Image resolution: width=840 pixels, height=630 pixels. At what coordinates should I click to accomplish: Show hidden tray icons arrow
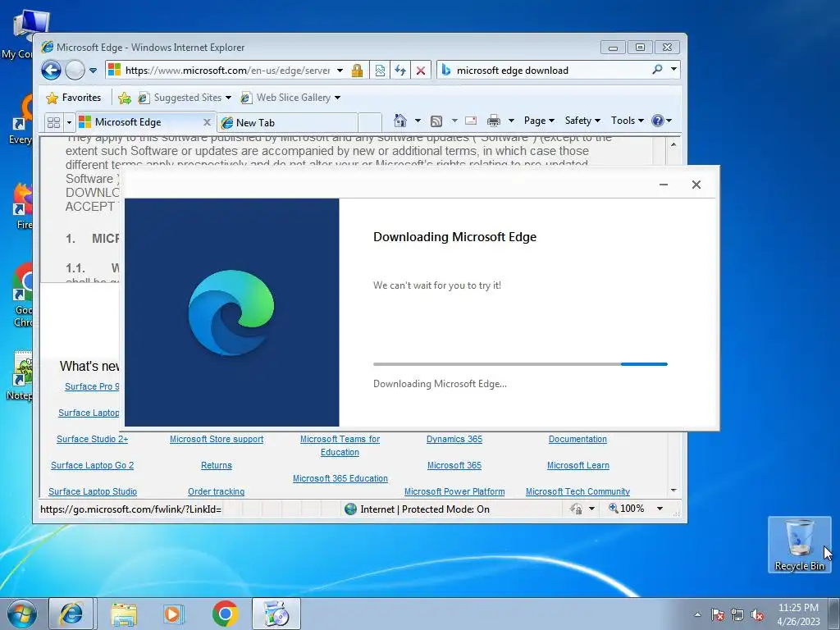pos(697,614)
